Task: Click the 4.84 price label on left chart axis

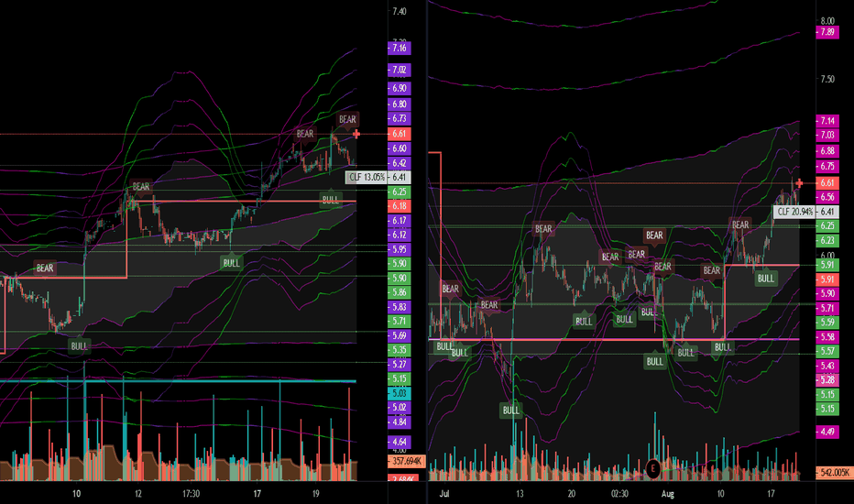Action: point(400,422)
